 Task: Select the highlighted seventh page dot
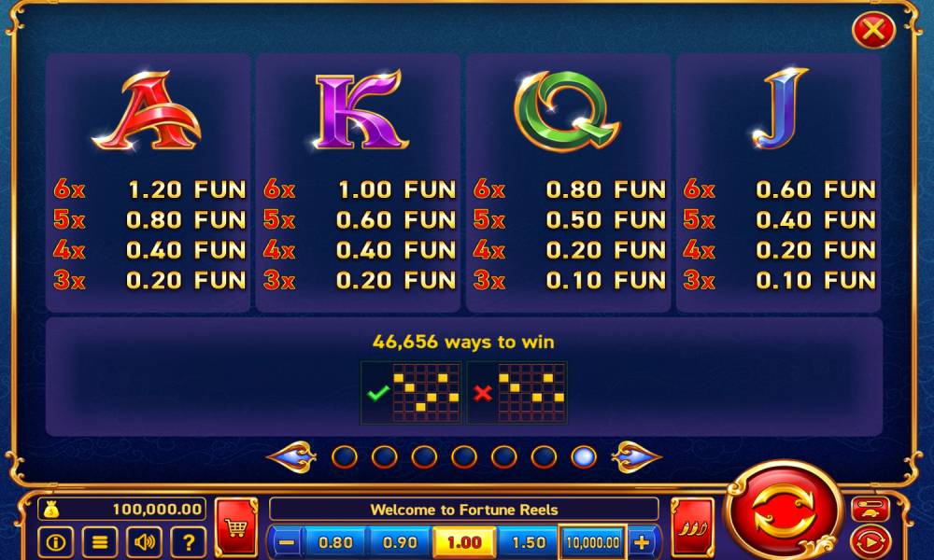(x=584, y=457)
